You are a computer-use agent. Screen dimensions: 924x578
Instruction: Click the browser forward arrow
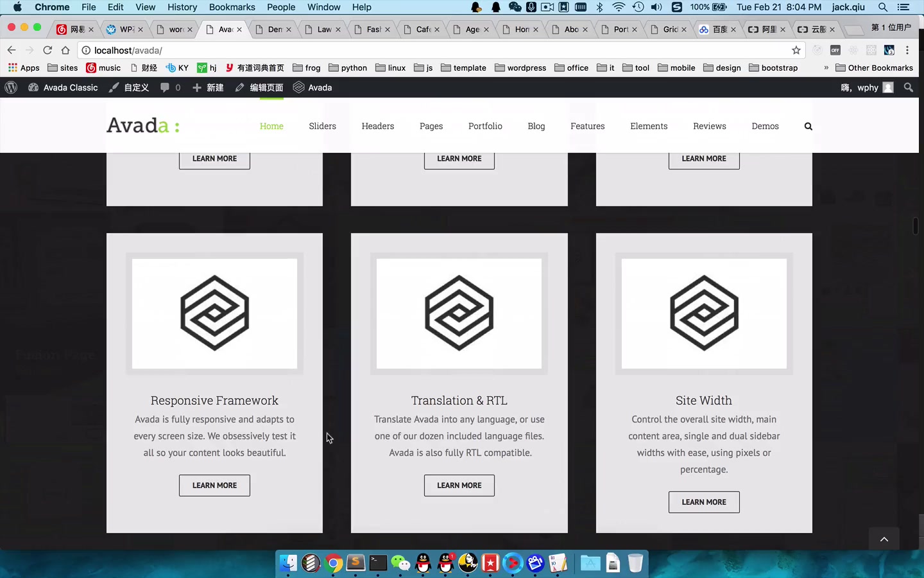30,50
